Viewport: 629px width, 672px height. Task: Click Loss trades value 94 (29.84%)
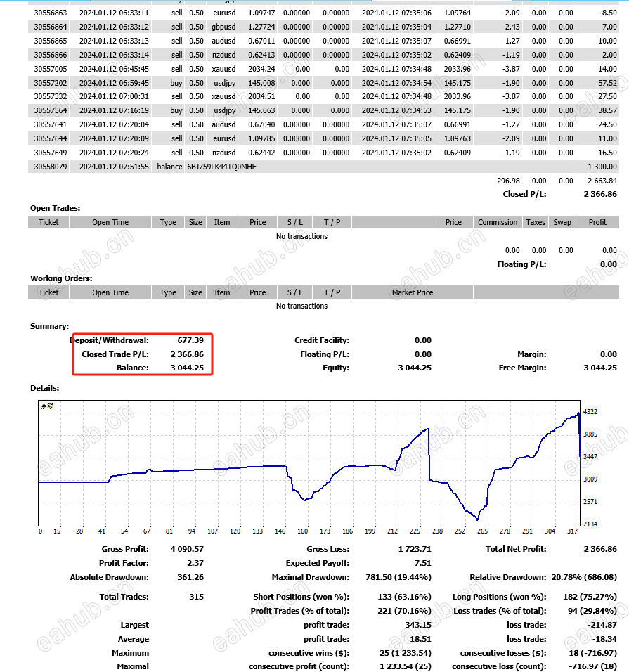(592, 611)
